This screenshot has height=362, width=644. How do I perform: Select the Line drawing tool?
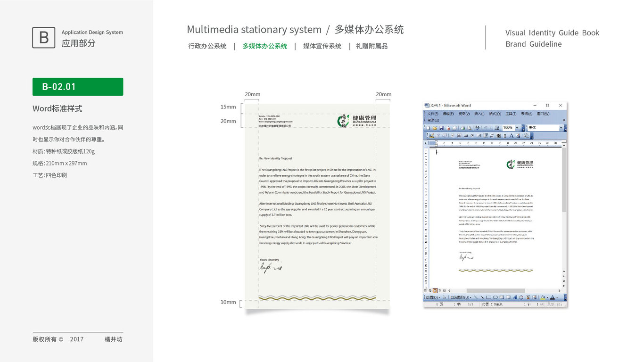pos(476,297)
